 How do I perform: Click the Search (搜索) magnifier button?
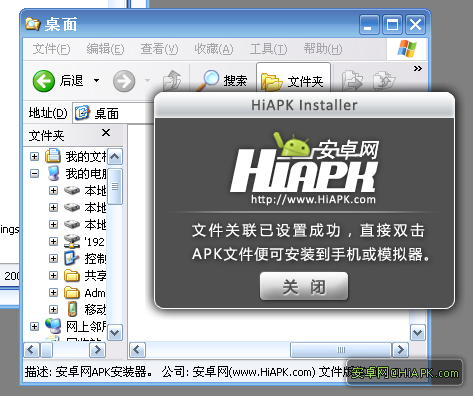222,81
